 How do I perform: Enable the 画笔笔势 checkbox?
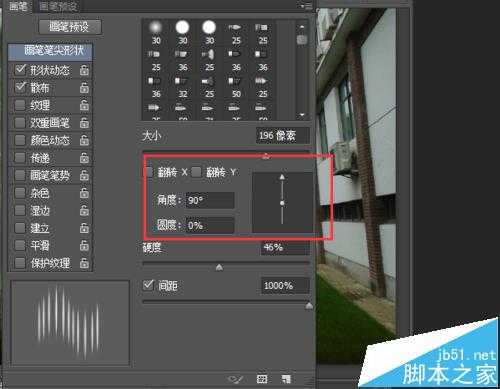20,175
